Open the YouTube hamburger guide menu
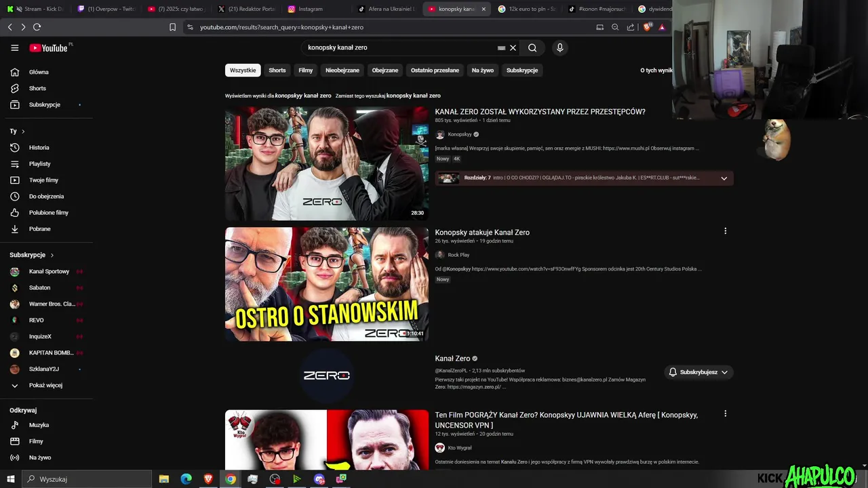The height and width of the screenshot is (488, 868). pos(15,48)
